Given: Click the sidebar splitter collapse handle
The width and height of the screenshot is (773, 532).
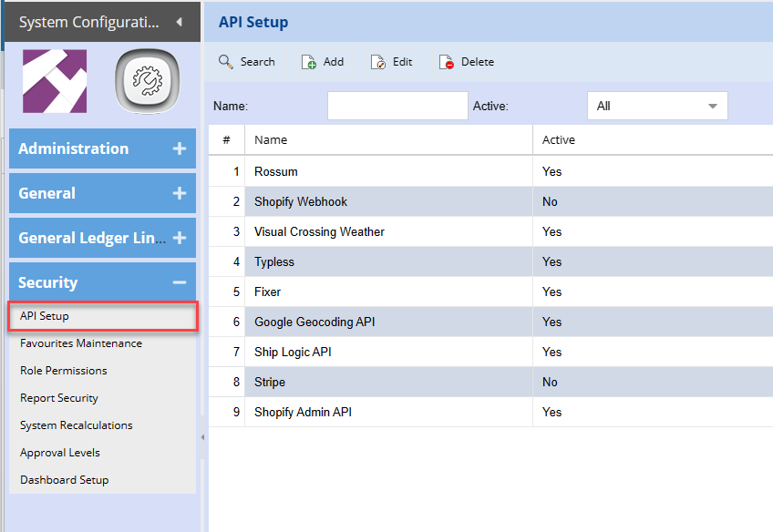Looking at the screenshot, I should tap(202, 437).
